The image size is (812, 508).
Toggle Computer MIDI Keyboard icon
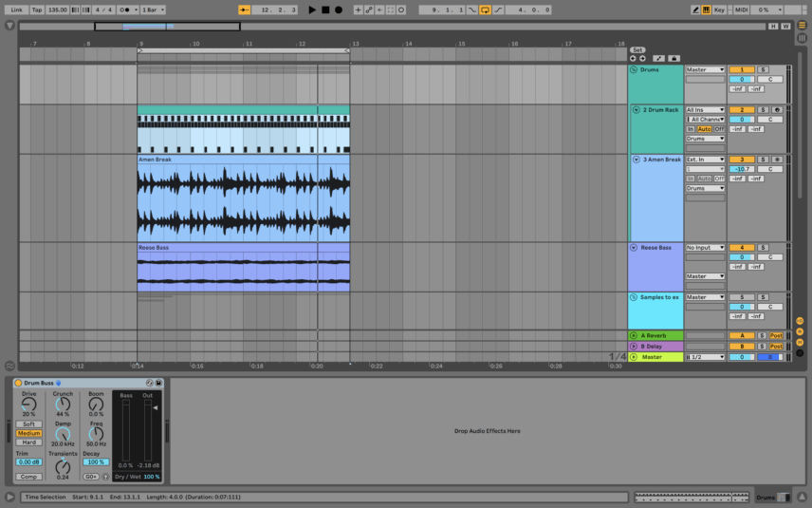click(x=706, y=9)
